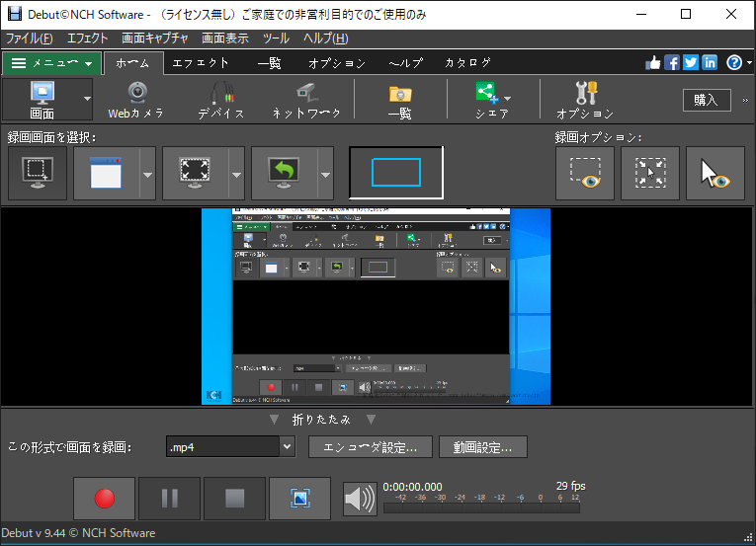Switch to the エフェクト tab
This screenshot has width=756, height=546.
point(201,63)
